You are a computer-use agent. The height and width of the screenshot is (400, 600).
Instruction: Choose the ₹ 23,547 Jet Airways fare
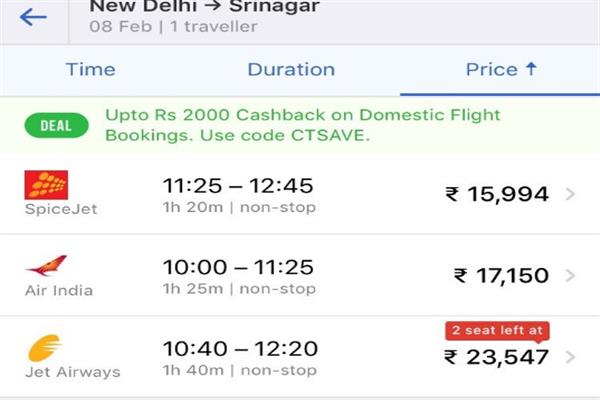(x=497, y=357)
